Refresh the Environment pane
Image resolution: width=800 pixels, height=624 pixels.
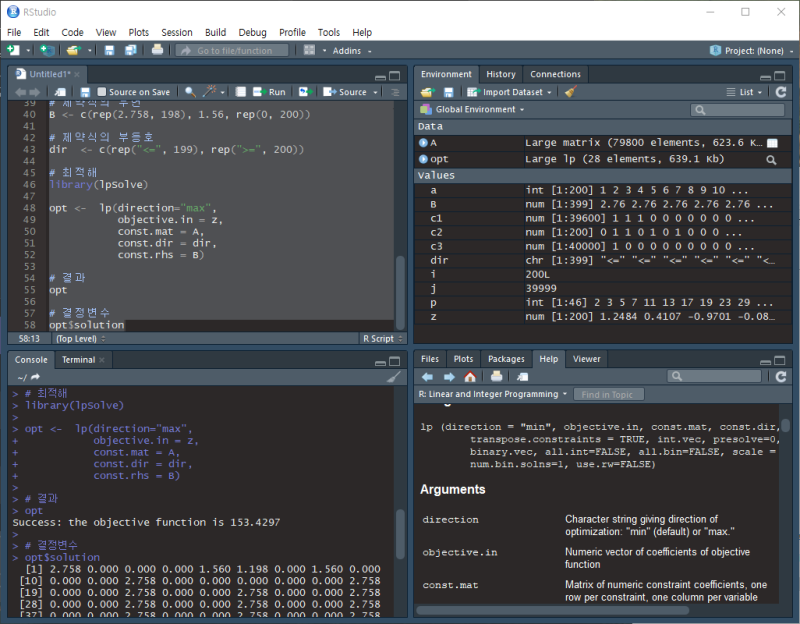click(x=781, y=92)
